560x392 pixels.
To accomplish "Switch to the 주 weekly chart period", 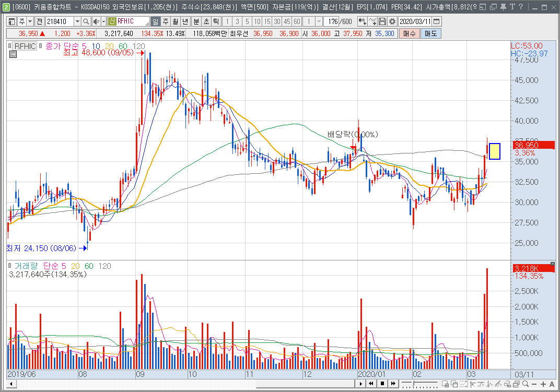I will (x=166, y=22).
